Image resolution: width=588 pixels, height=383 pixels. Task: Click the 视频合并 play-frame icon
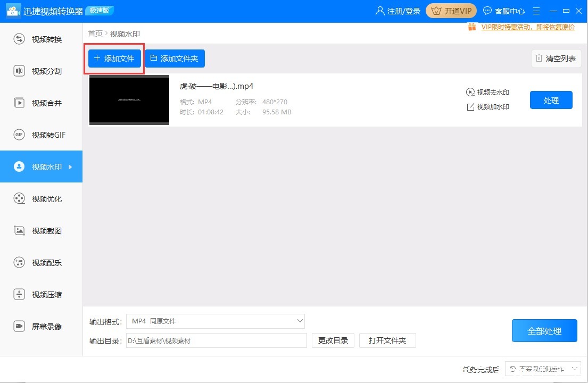tap(19, 103)
